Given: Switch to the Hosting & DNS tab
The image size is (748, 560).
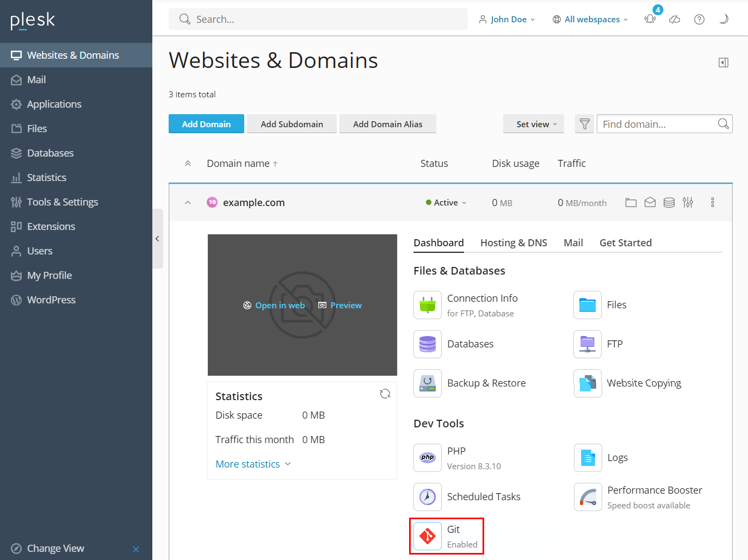Looking at the screenshot, I should (514, 243).
